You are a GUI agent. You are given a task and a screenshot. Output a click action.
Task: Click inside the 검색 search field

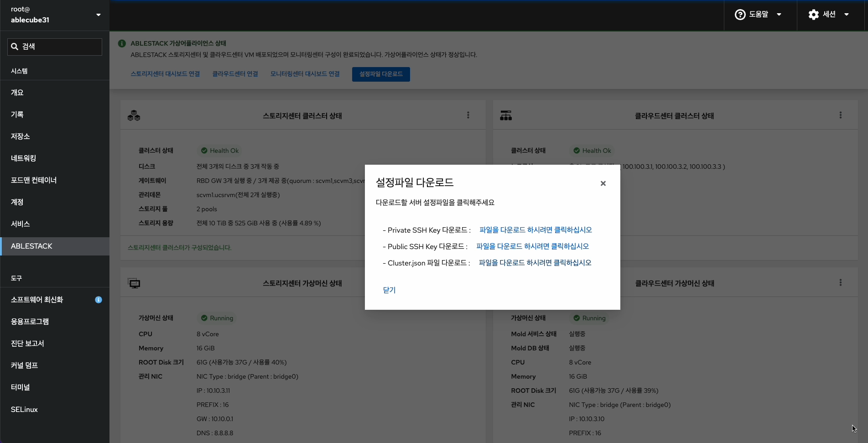(x=55, y=46)
